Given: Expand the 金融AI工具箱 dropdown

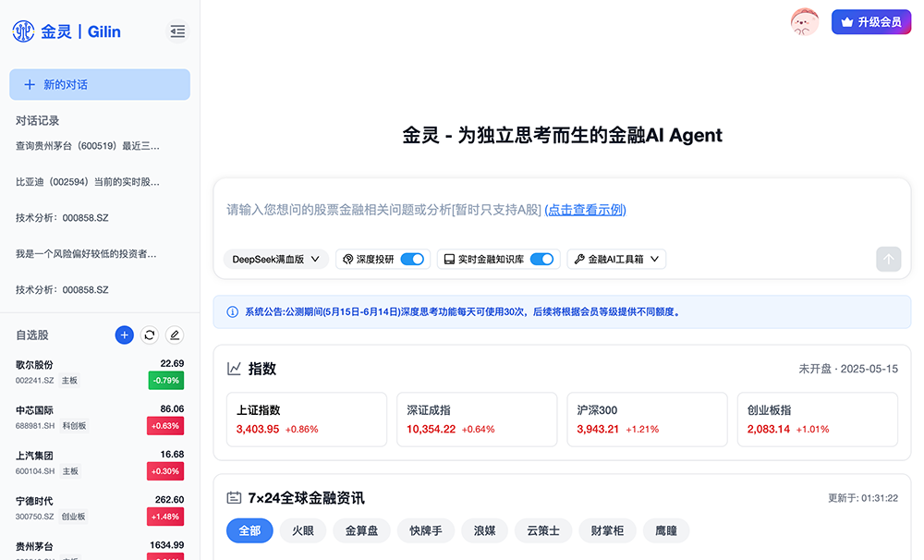Looking at the screenshot, I should (x=616, y=260).
